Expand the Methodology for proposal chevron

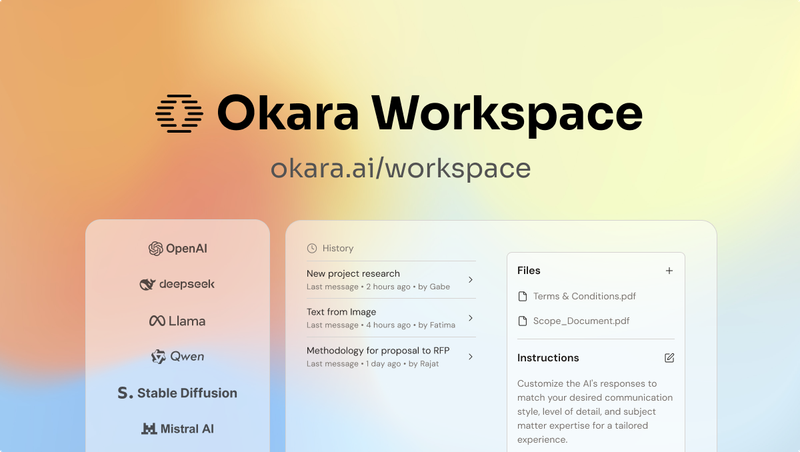point(470,357)
